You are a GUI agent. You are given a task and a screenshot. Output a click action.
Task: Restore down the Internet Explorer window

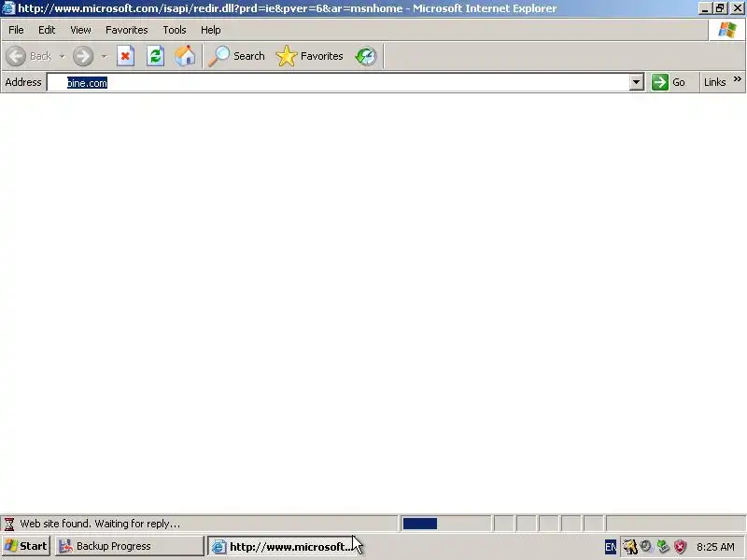[720, 8]
